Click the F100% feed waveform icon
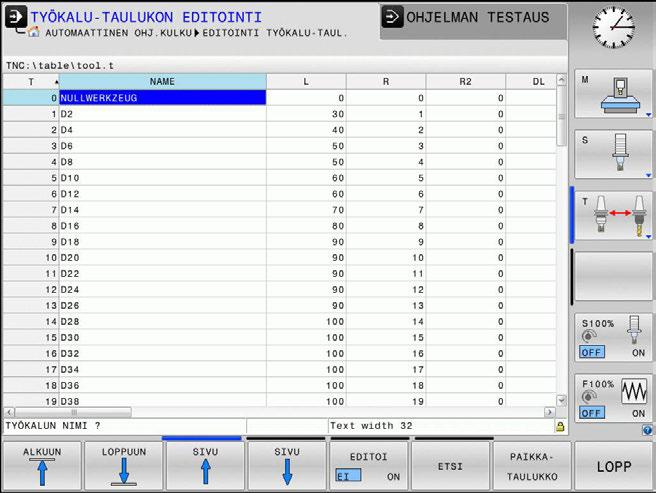 tap(634, 391)
